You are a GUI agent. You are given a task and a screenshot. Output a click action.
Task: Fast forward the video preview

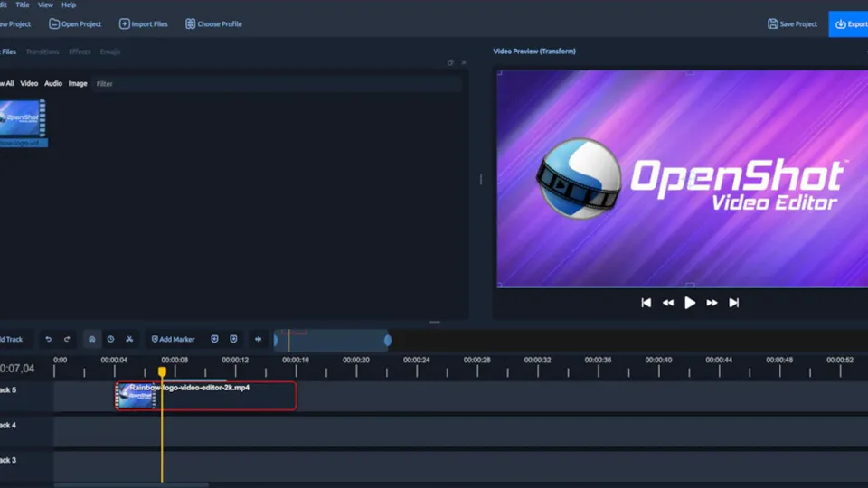[x=712, y=303]
